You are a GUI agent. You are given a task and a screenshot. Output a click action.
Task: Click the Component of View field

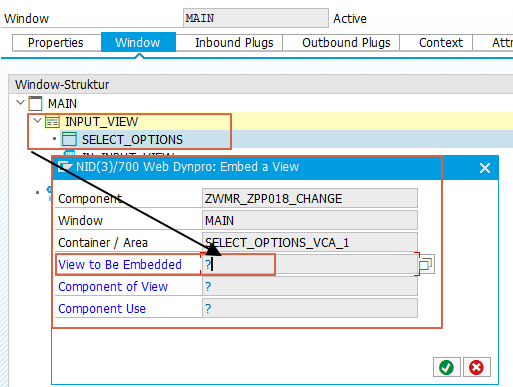[x=310, y=286]
